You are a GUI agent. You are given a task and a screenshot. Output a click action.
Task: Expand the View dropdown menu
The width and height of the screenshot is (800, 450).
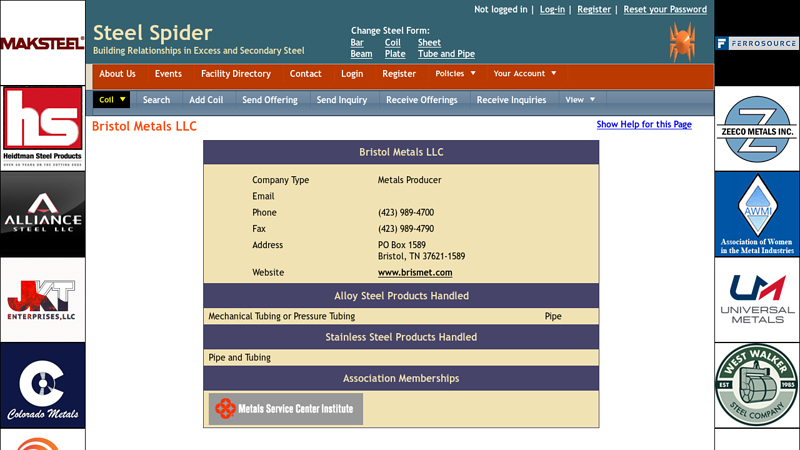pyautogui.click(x=580, y=99)
